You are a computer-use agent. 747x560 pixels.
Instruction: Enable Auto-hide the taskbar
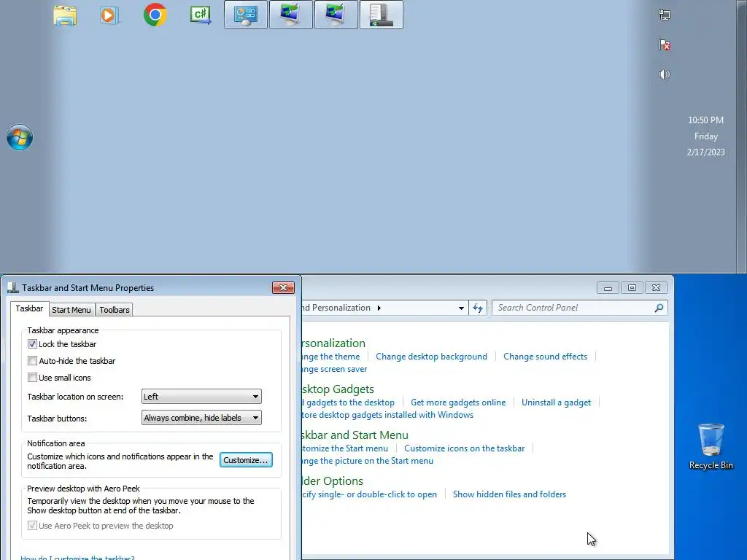32,360
